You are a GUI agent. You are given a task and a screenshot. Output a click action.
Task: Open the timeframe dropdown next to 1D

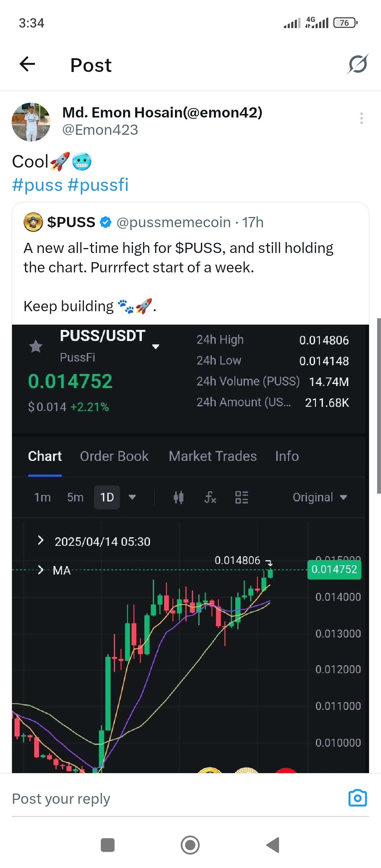coord(132,497)
